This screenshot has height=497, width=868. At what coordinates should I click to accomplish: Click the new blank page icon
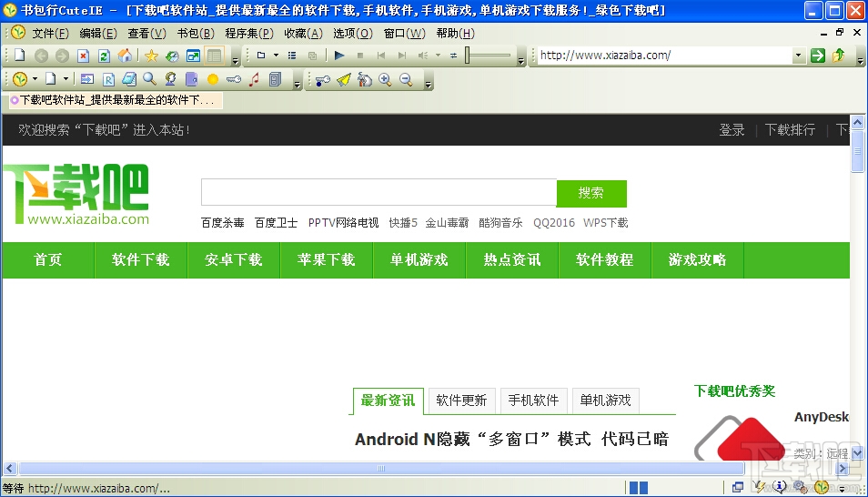coord(20,56)
